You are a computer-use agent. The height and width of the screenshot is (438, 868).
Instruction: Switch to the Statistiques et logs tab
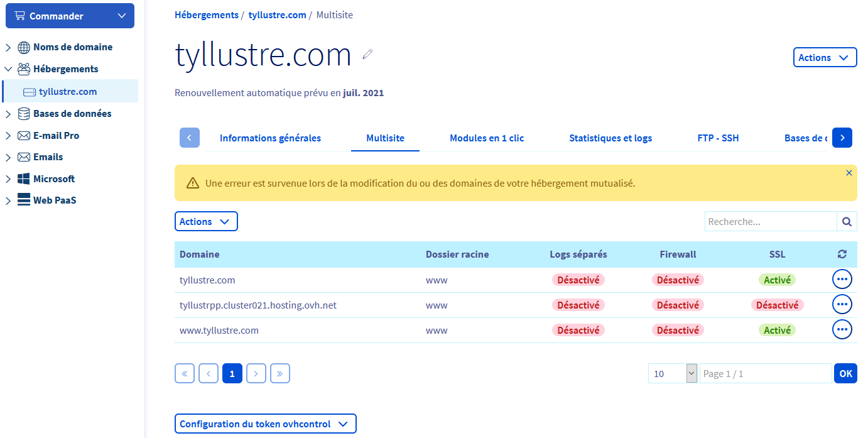(610, 138)
